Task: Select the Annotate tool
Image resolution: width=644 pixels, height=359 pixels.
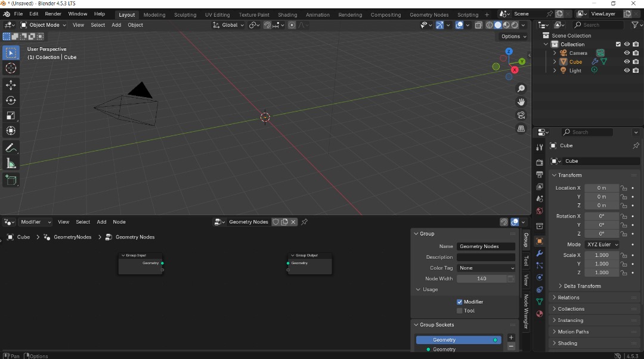Action: pos(11,148)
